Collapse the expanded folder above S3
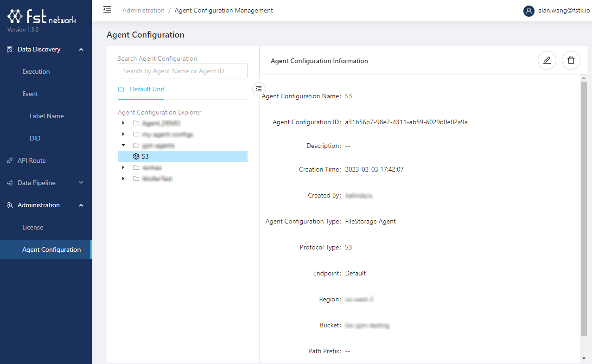592x364 pixels. (x=123, y=145)
